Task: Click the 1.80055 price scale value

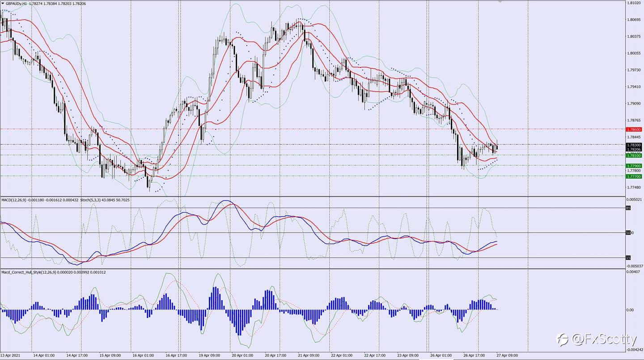Action: pyautogui.click(x=634, y=53)
